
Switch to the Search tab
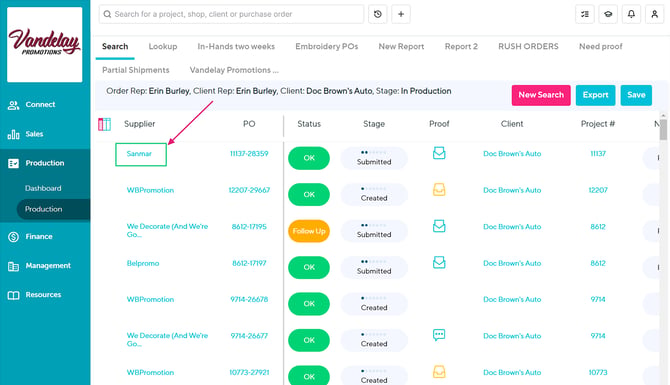click(115, 47)
